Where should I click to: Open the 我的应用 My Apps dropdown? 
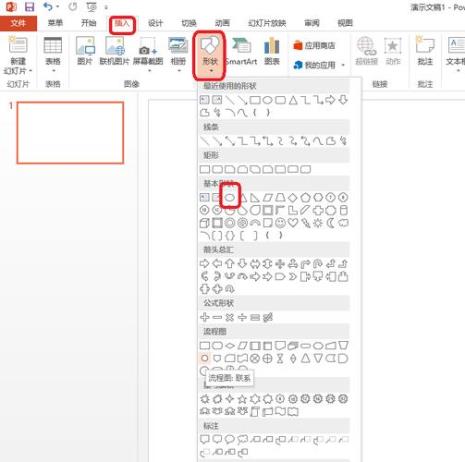[319, 65]
